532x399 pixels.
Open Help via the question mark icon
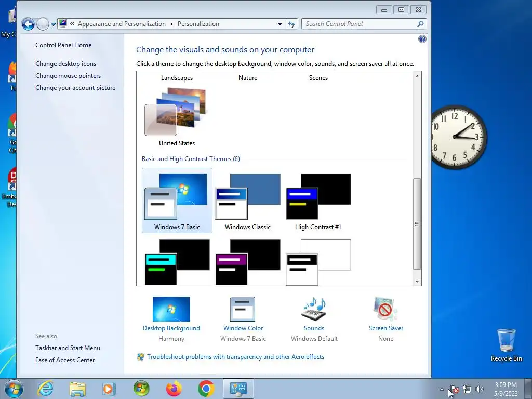[x=422, y=39]
